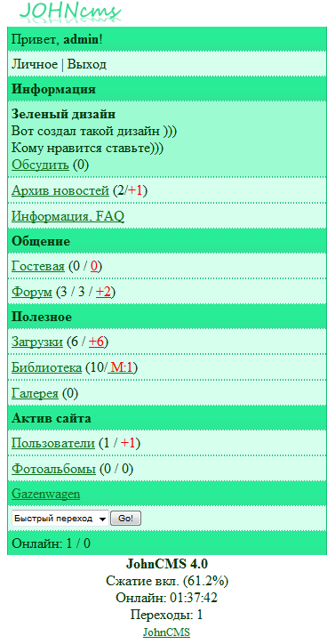Go to Гостевая guestbook
Image resolution: width=335 pixels, height=644 pixels.
click(38, 267)
